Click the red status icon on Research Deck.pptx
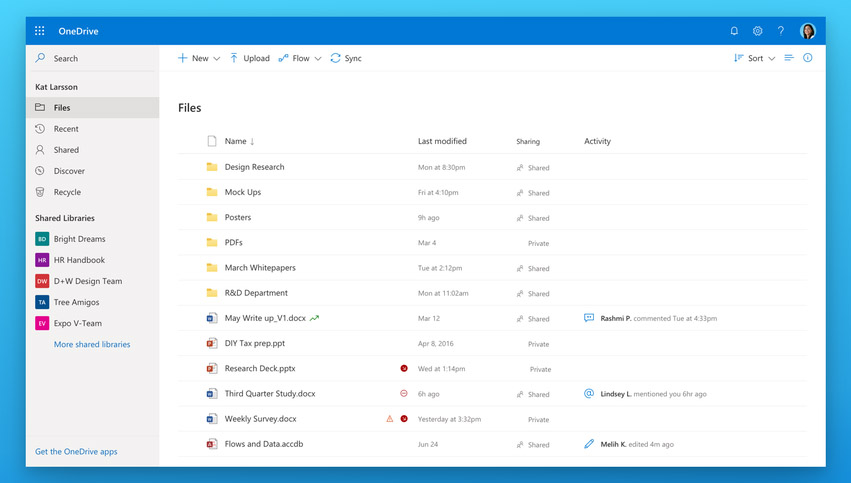Image resolution: width=851 pixels, height=483 pixels. [404, 368]
